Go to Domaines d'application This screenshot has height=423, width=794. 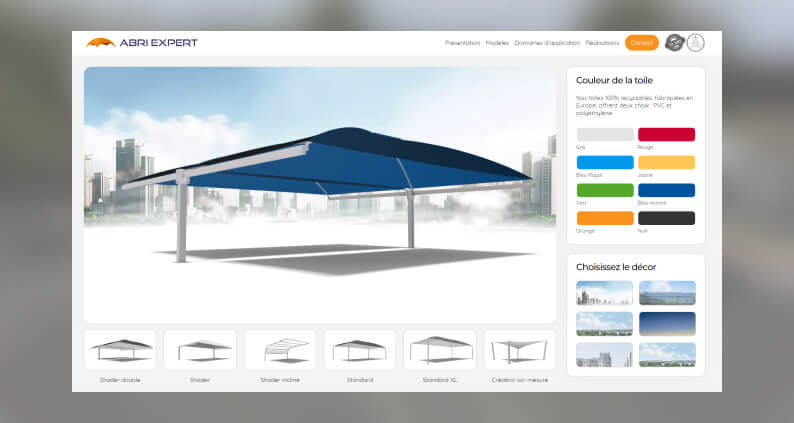coord(547,43)
